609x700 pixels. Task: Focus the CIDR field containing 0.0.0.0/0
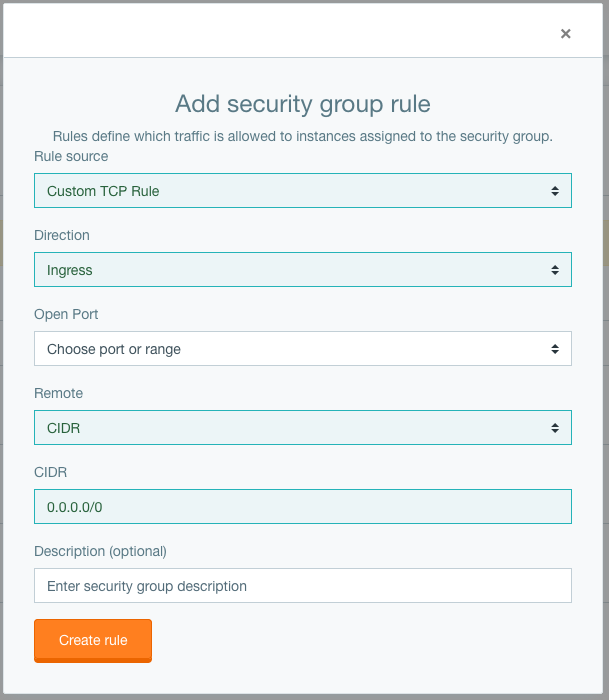coord(303,507)
